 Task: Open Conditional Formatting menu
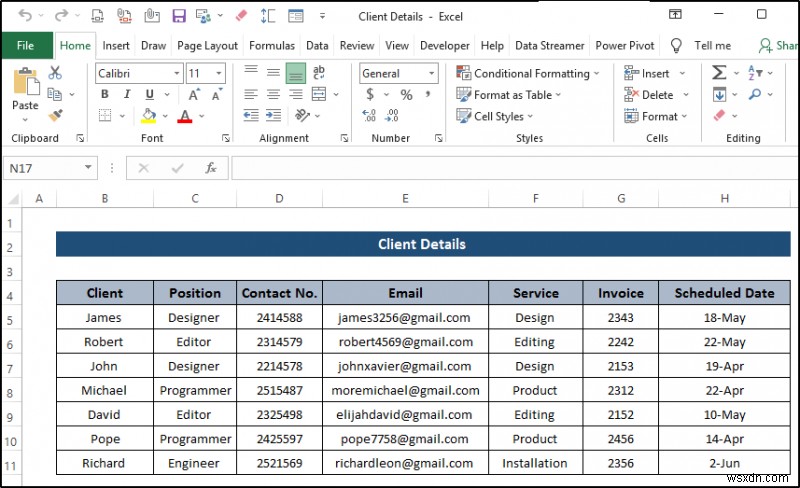click(x=528, y=74)
